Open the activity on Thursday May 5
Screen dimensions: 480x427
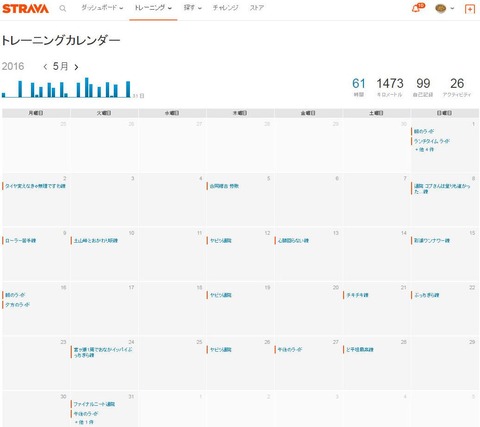pos(224,186)
